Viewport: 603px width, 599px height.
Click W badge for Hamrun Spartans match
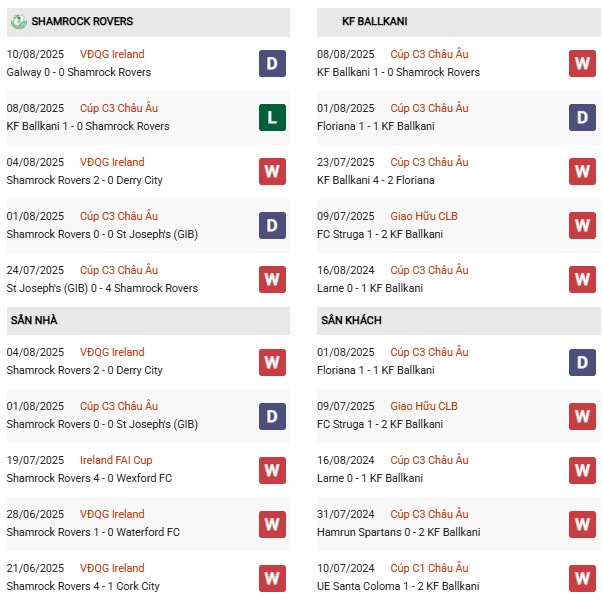tap(582, 524)
